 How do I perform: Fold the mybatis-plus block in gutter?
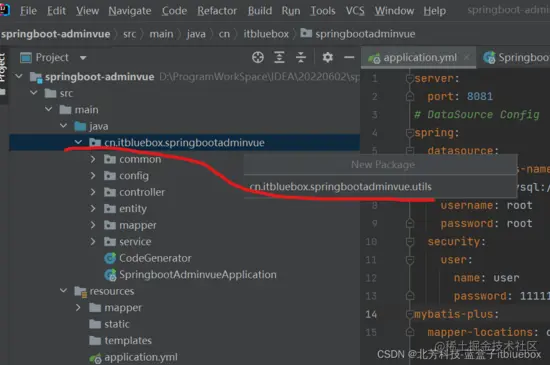[410, 314]
